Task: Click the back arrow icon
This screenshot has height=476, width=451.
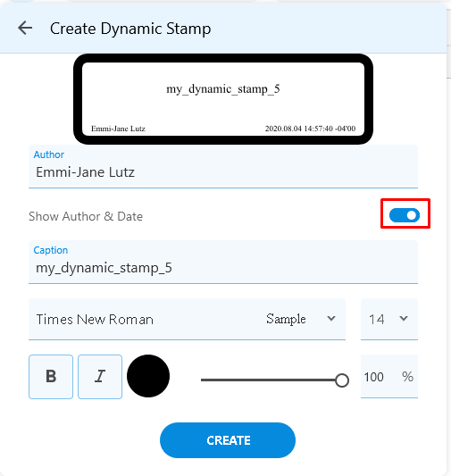Action: coord(25,29)
